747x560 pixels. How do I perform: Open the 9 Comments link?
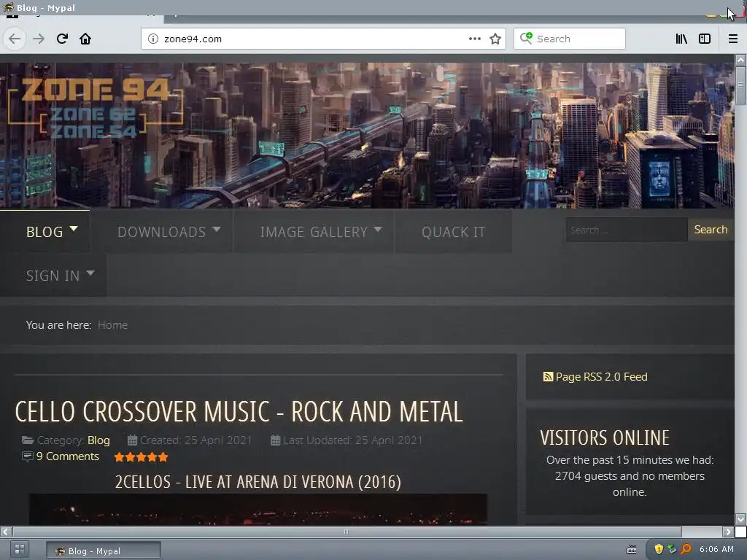pos(68,456)
